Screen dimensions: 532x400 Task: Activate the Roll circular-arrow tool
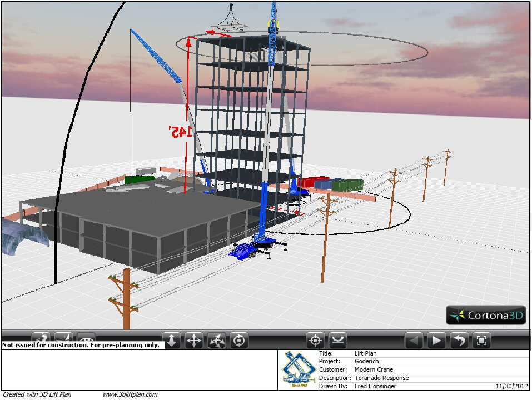(239, 340)
